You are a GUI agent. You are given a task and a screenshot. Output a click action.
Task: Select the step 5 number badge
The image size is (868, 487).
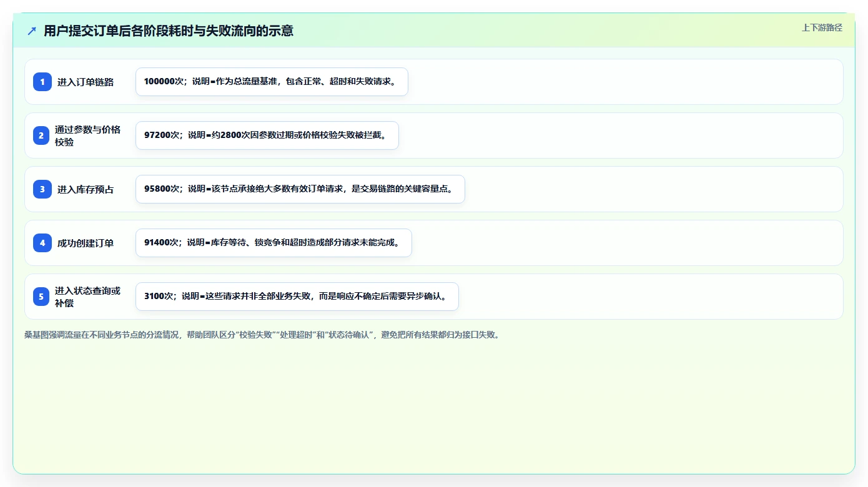click(x=41, y=297)
